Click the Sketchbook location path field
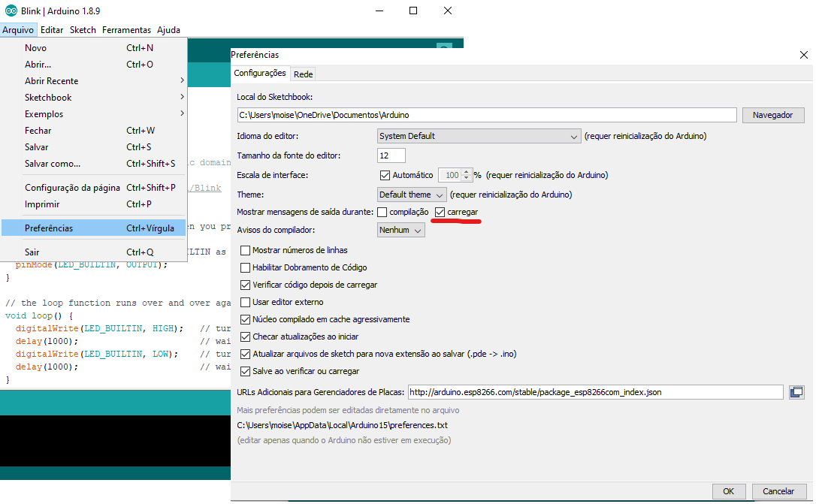 click(x=487, y=115)
